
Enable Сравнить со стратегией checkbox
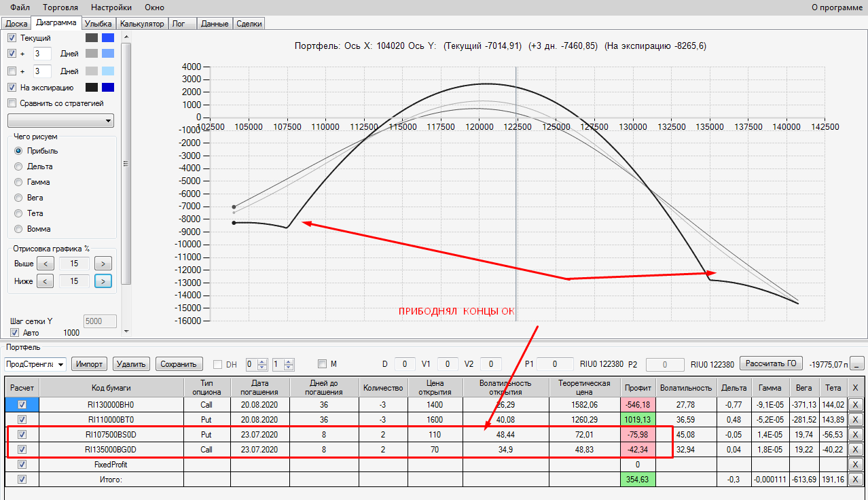point(12,103)
